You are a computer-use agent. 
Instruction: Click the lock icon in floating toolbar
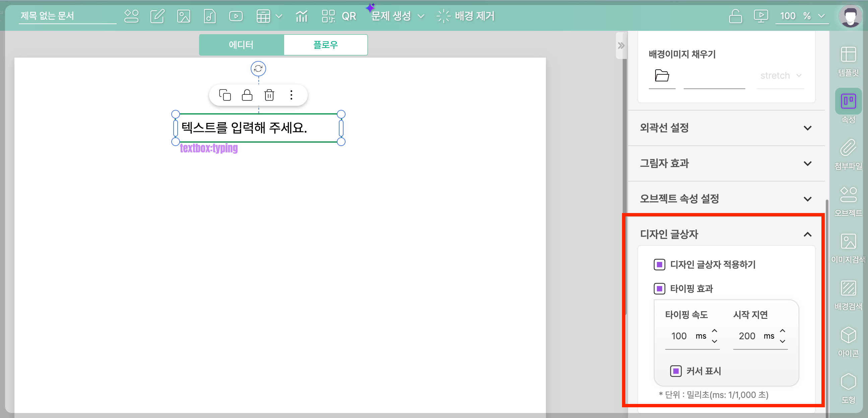(247, 95)
